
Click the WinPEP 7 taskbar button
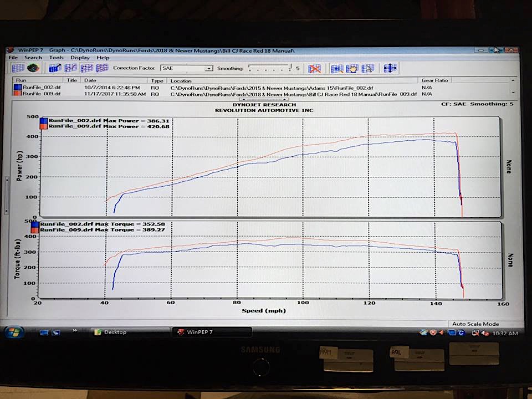click(x=212, y=332)
